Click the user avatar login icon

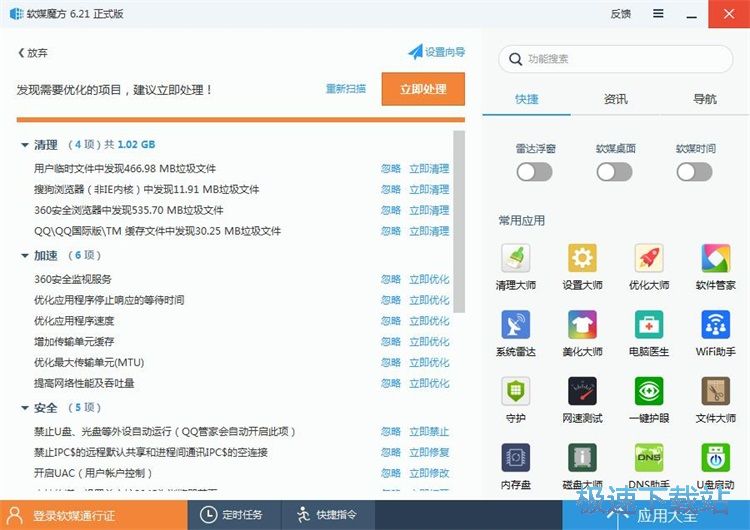(x=15, y=515)
